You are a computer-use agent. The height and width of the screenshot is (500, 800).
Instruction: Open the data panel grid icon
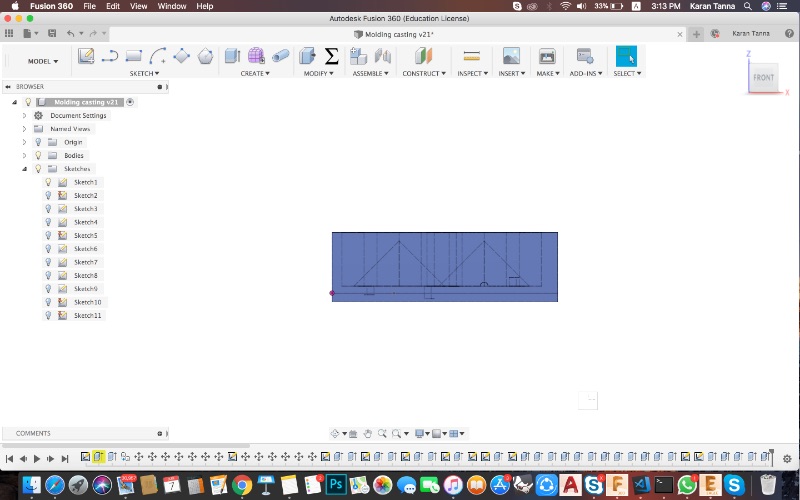point(9,33)
